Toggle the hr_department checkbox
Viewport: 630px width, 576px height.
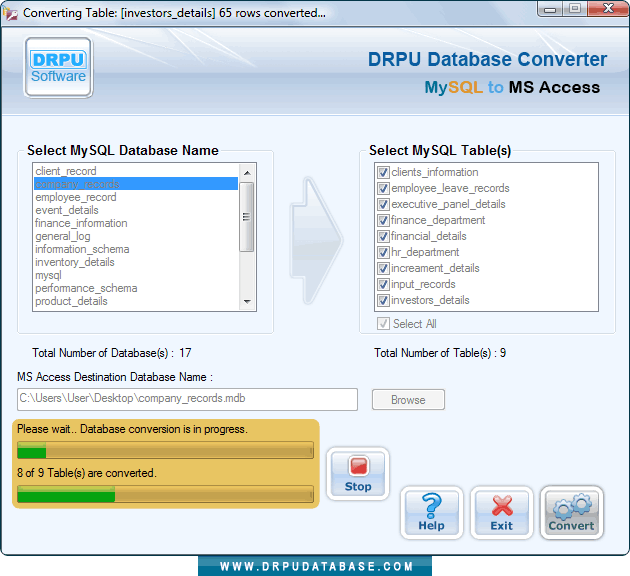tap(383, 252)
